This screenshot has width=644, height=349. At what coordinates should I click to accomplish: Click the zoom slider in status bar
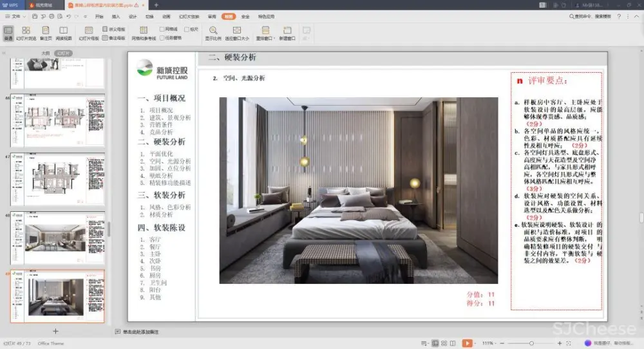coord(531,343)
